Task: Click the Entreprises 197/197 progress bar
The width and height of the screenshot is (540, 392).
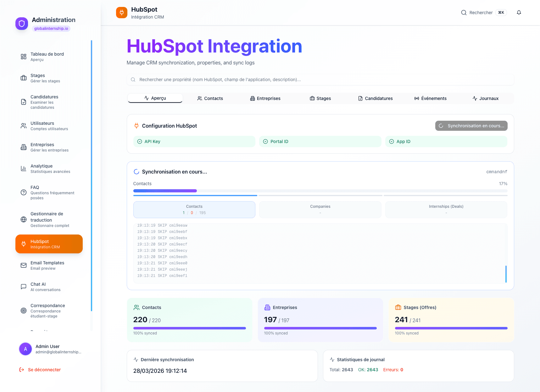Action: point(320,328)
